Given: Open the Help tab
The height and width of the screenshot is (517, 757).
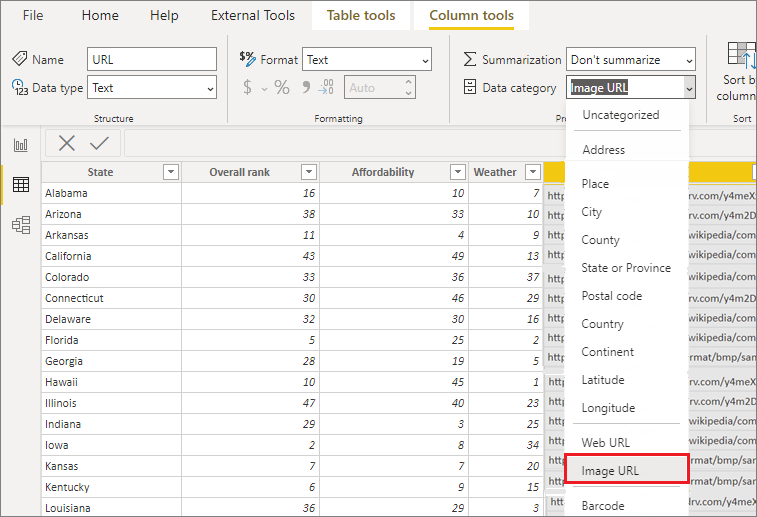Looking at the screenshot, I should click(164, 15).
